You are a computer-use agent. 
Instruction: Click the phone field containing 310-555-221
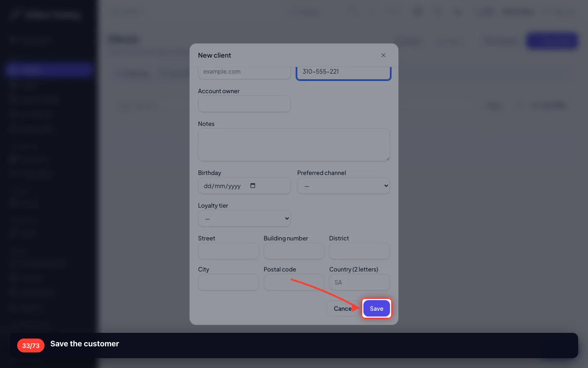(x=343, y=73)
